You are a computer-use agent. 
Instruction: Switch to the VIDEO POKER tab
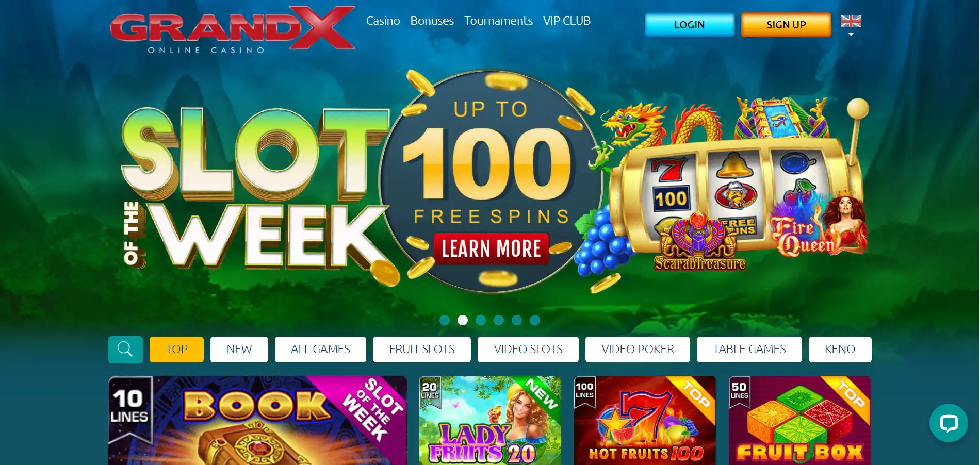pyautogui.click(x=638, y=350)
